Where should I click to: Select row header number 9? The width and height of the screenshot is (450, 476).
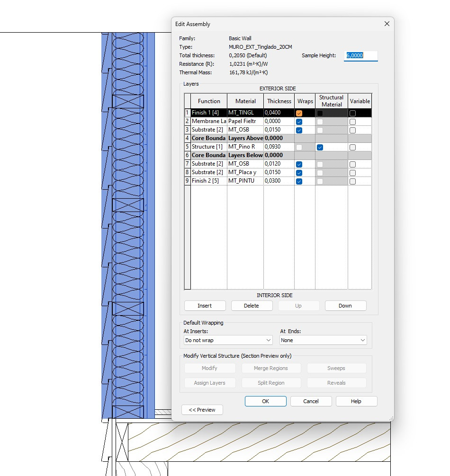pos(188,181)
